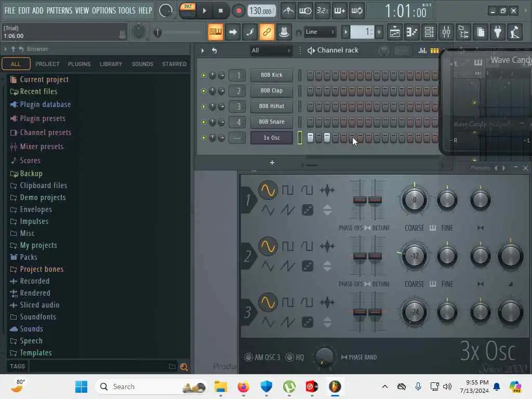Adjust oscillator 2 detune slider
This screenshot has height=399, width=532.
click(x=375, y=256)
